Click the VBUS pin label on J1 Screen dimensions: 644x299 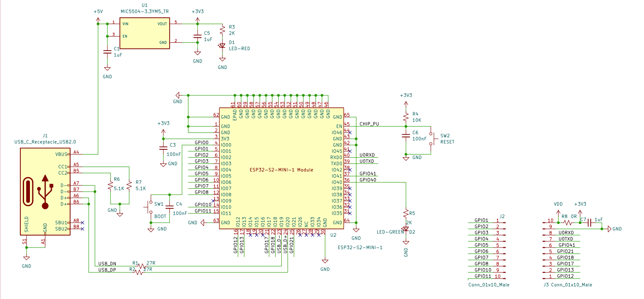[61, 154]
